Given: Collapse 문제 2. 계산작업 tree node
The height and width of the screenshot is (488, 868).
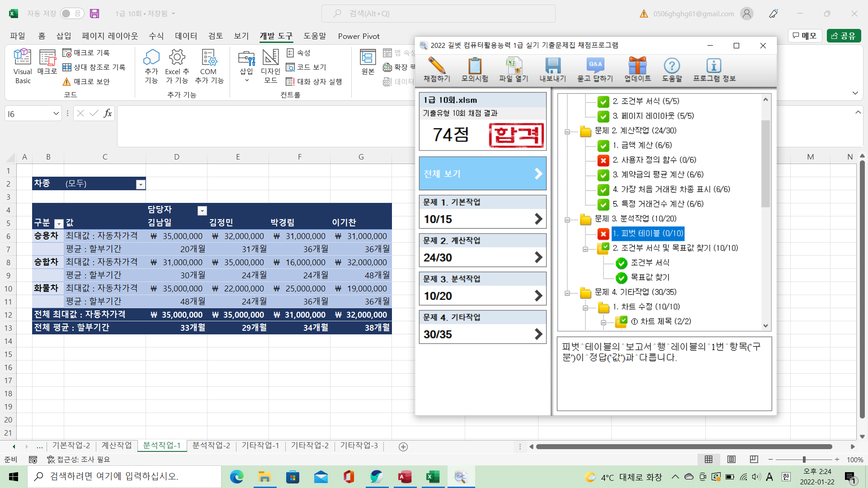Looking at the screenshot, I should pos(567,131).
